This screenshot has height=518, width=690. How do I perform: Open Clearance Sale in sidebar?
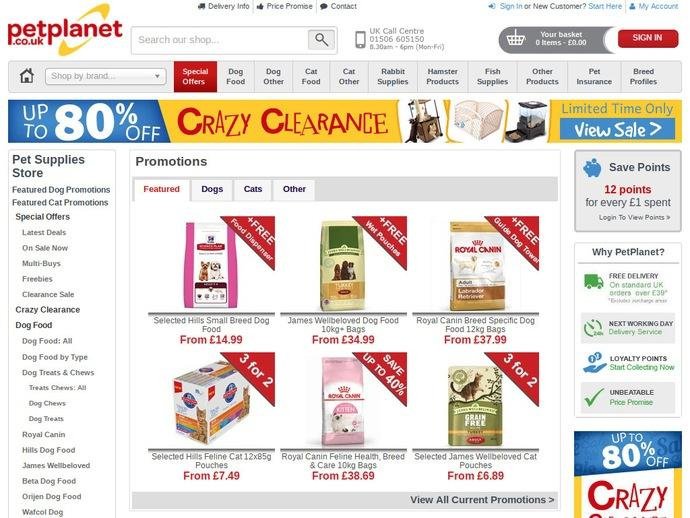[48, 294]
